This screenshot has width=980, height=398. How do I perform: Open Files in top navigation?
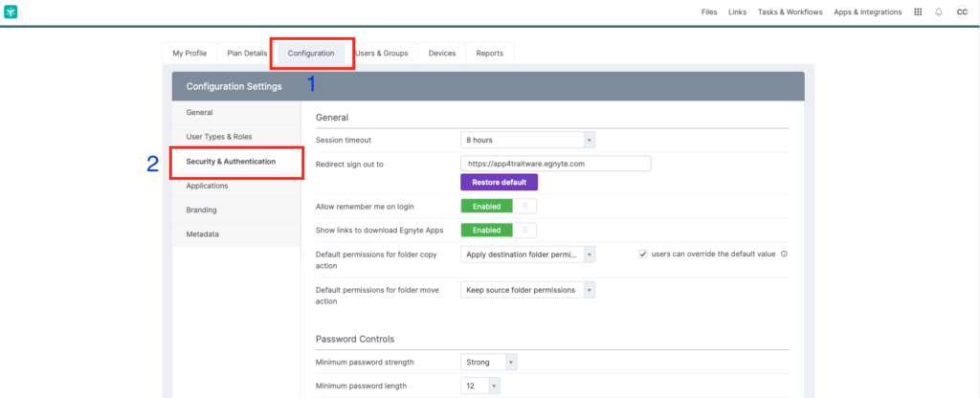coord(709,11)
